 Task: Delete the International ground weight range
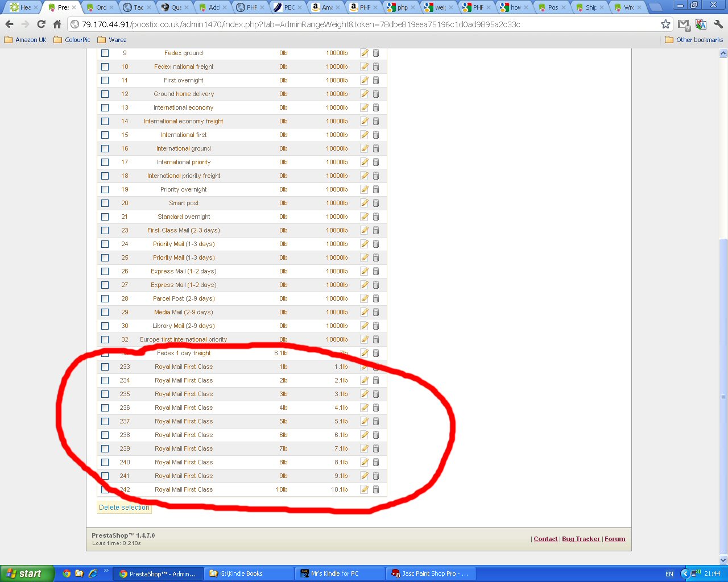pos(376,148)
